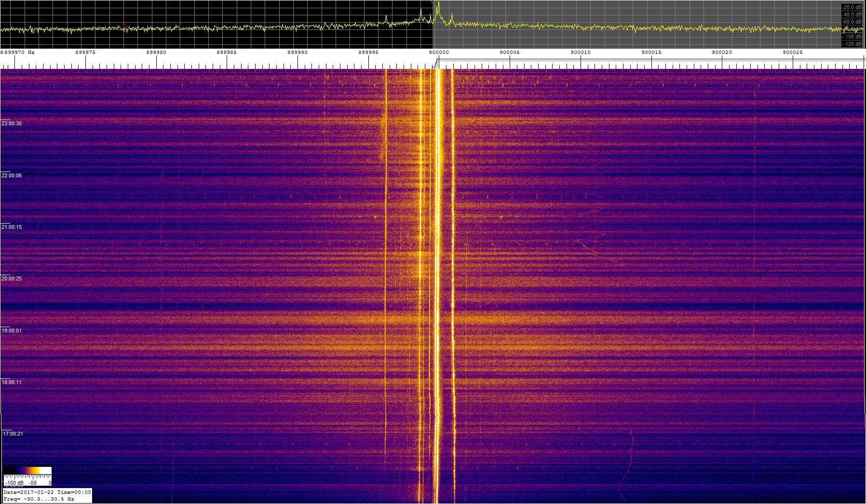Click the color palette gradient bar
Viewport: 866px width, 504px height.
pos(27,470)
